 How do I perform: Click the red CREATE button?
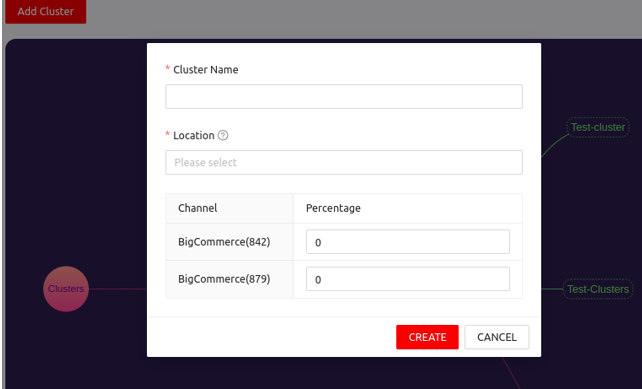pyautogui.click(x=427, y=337)
